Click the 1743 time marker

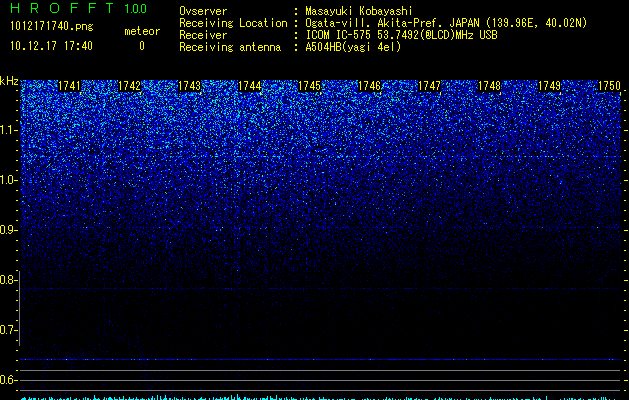coord(189,86)
